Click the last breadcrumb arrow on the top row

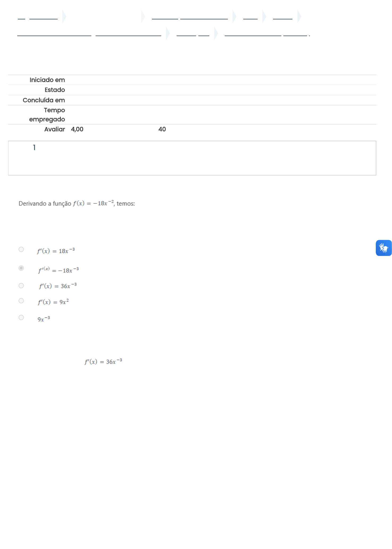click(299, 17)
